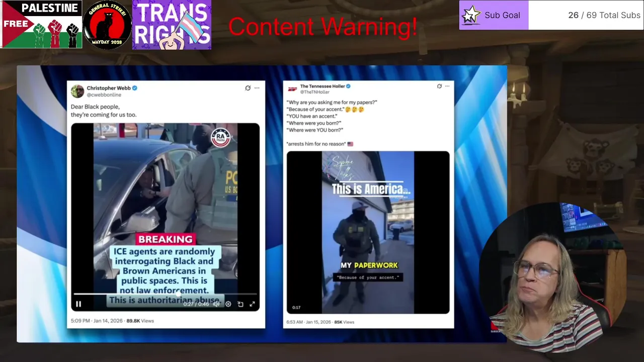Open Christopher Webb's profile name link
Viewport: 644px width, 362px height.
pyautogui.click(x=109, y=88)
